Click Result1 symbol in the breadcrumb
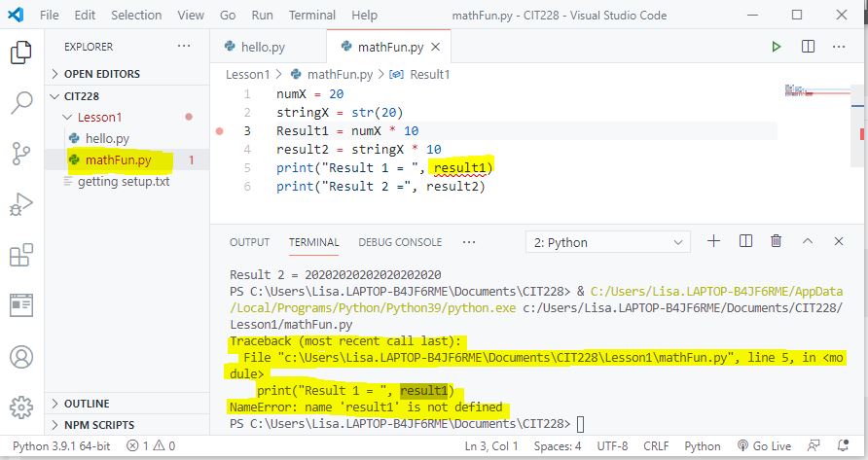This screenshot has width=868, height=460. [429, 74]
